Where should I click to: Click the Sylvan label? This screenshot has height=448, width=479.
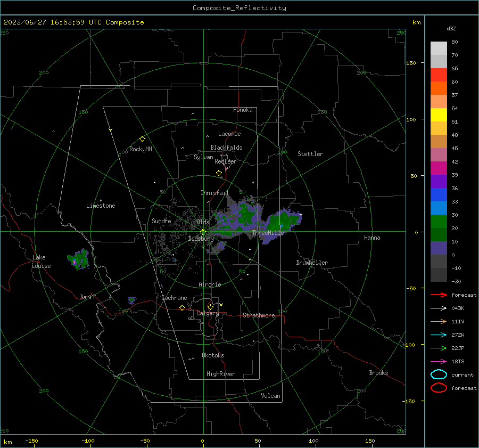point(203,157)
